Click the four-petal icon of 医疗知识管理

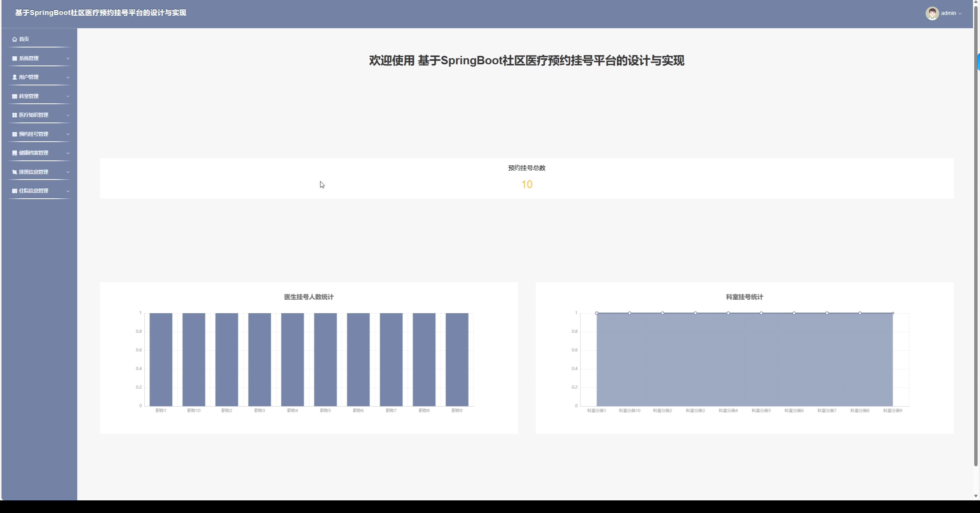point(15,115)
